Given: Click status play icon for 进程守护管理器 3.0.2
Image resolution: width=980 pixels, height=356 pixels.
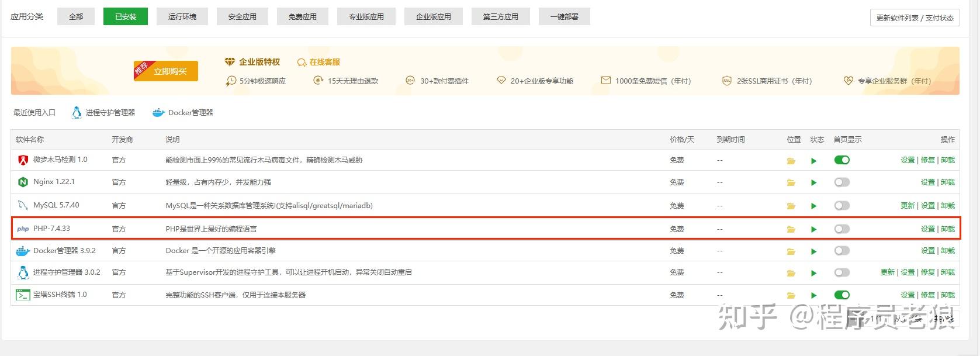Looking at the screenshot, I should (x=813, y=273).
